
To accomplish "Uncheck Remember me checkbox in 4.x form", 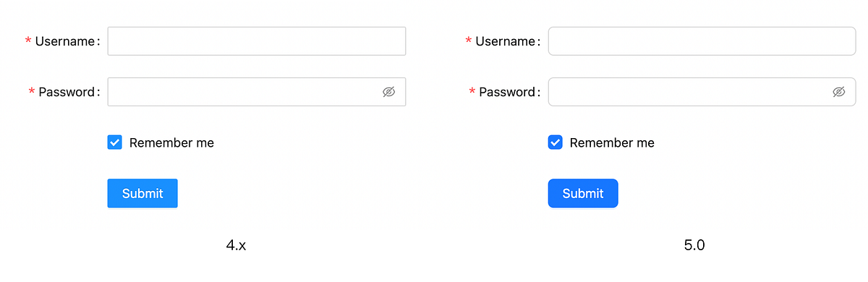I will (114, 142).
